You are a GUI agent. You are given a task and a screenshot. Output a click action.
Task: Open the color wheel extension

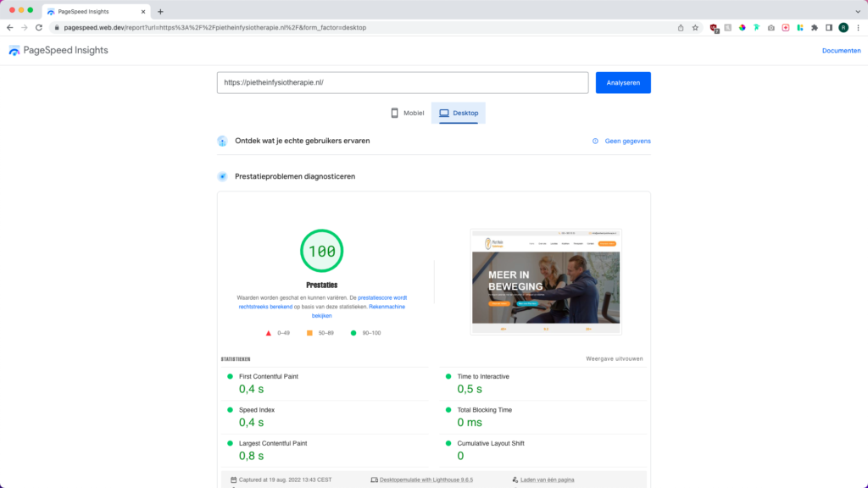click(x=742, y=27)
